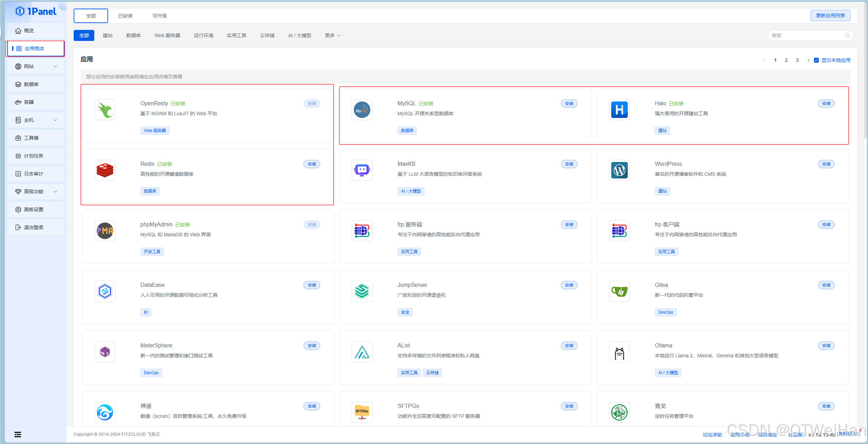Install WordPress with its 安装 button
The height and width of the screenshot is (444, 868).
826,164
